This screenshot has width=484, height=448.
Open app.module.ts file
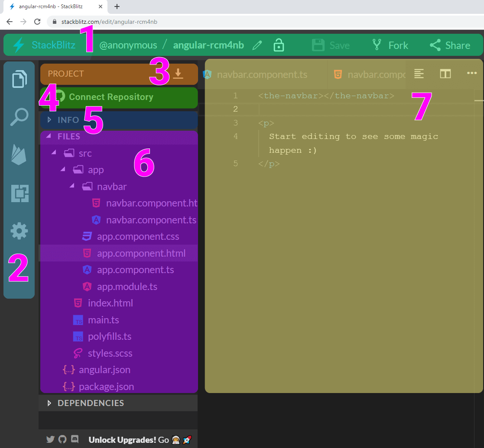(120, 287)
